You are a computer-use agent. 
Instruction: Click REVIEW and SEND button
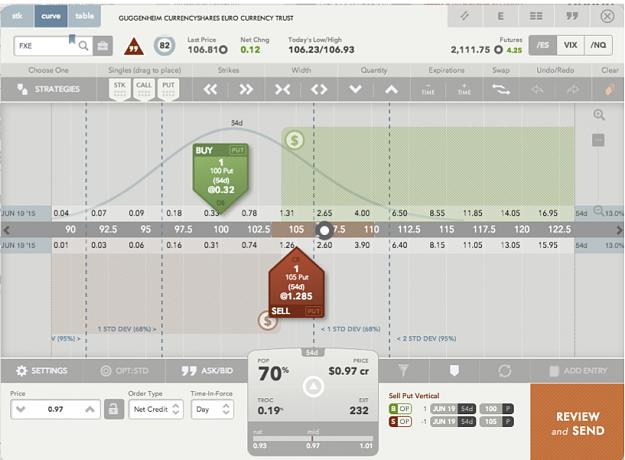578,423
